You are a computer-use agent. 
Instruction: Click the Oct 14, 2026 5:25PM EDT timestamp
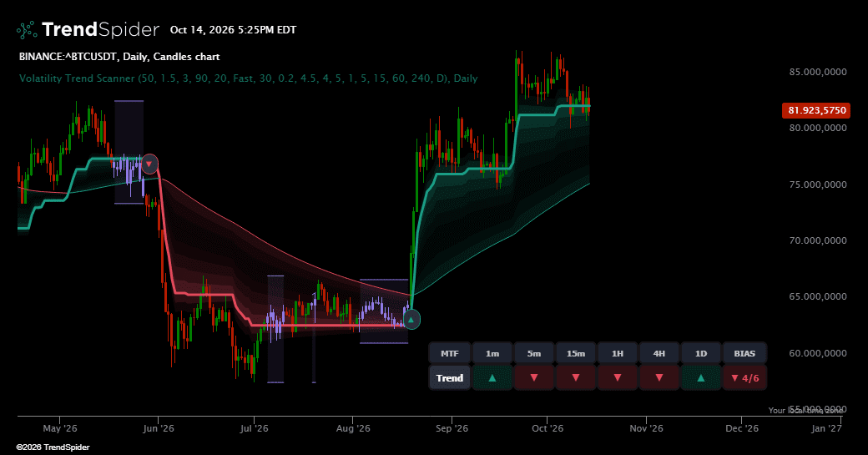[233, 30]
